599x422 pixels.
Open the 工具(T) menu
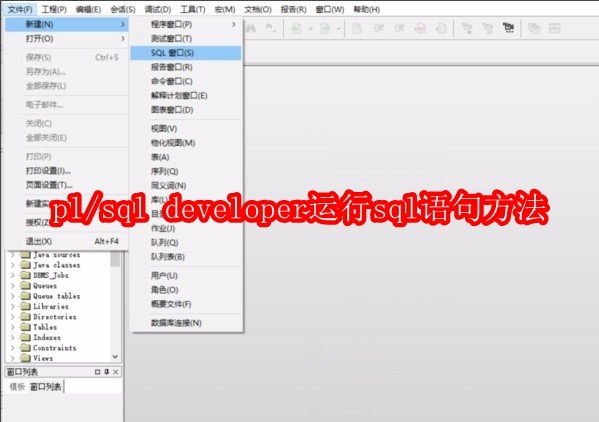point(193,9)
